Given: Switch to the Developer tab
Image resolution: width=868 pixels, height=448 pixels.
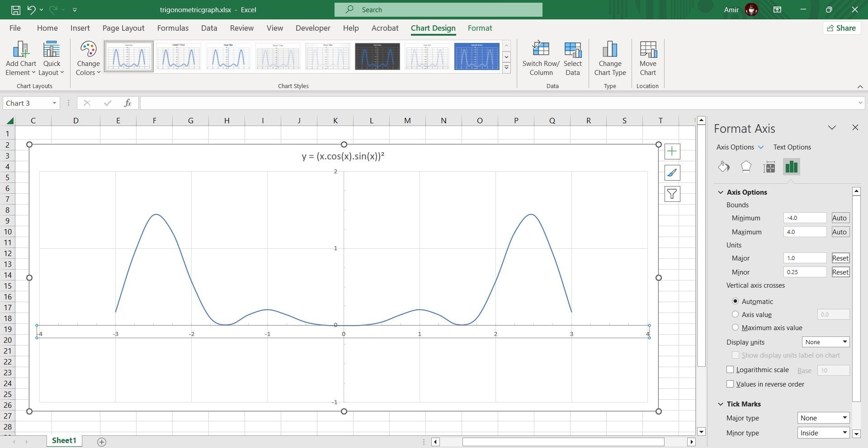Looking at the screenshot, I should pyautogui.click(x=313, y=28).
